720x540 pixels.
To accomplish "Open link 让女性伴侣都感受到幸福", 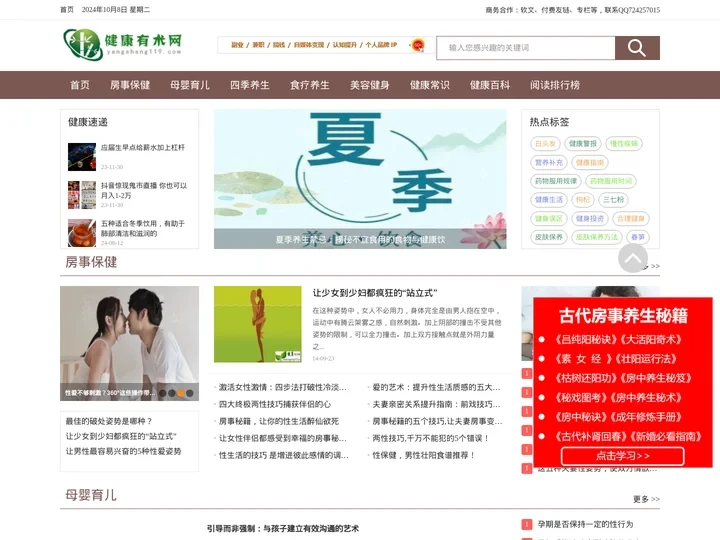I will pyautogui.click(x=282, y=439).
